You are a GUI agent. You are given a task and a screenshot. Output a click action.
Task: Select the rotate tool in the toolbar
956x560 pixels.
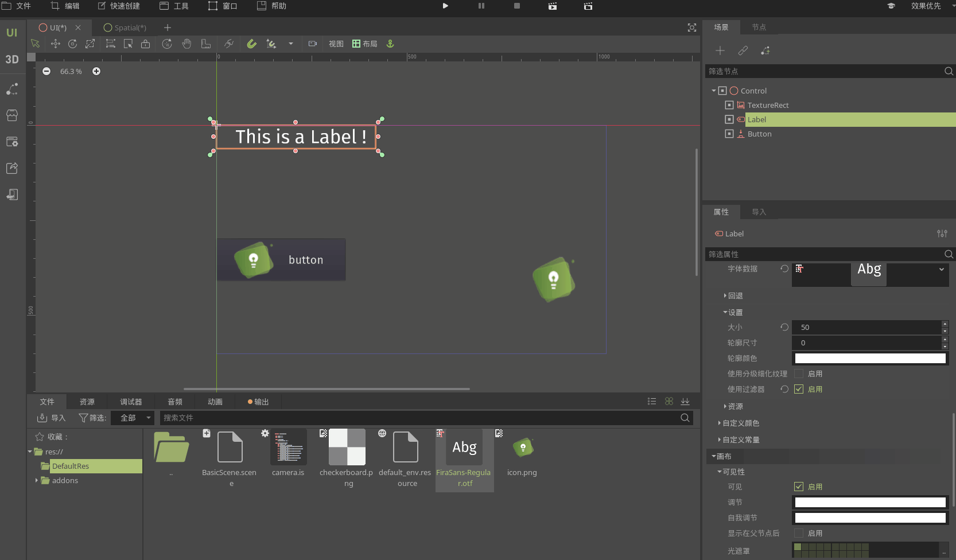pyautogui.click(x=73, y=44)
